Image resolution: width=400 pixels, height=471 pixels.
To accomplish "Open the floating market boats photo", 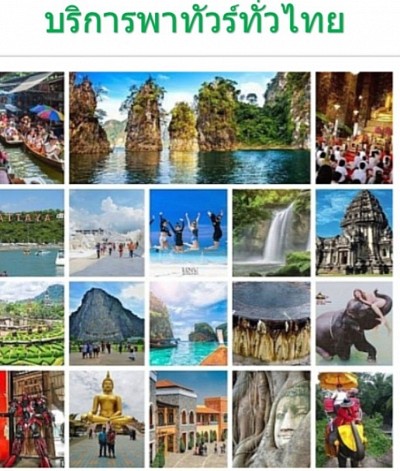I will (x=32, y=128).
